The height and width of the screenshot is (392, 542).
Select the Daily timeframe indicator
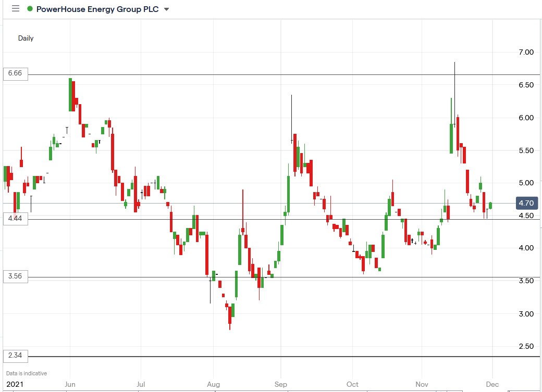pos(26,38)
